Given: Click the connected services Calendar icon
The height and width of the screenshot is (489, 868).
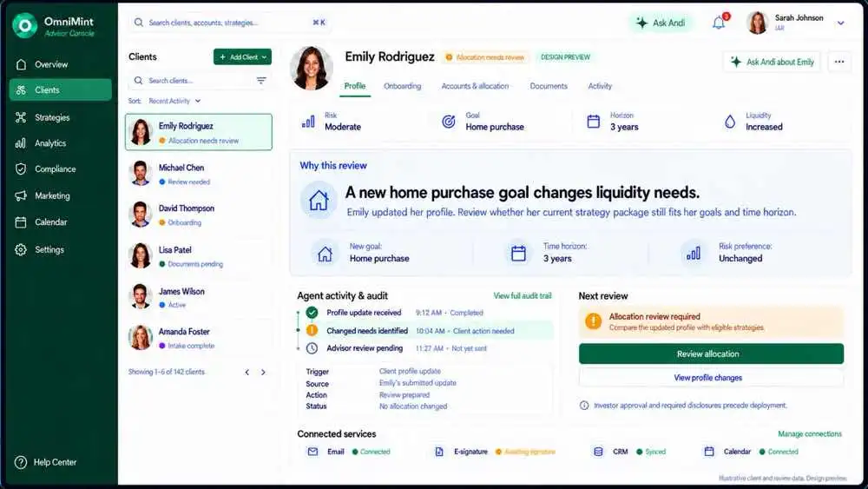Looking at the screenshot, I should (708, 452).
